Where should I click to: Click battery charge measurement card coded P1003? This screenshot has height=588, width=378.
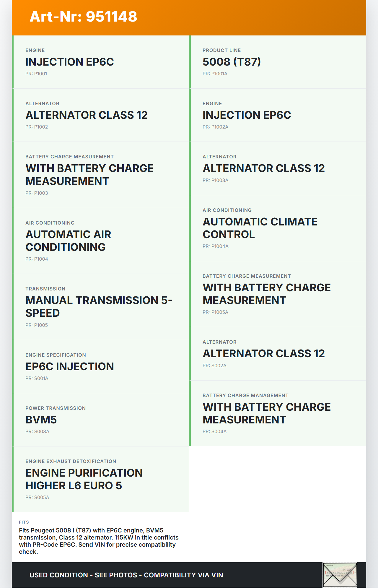click(x=100, y=175)
